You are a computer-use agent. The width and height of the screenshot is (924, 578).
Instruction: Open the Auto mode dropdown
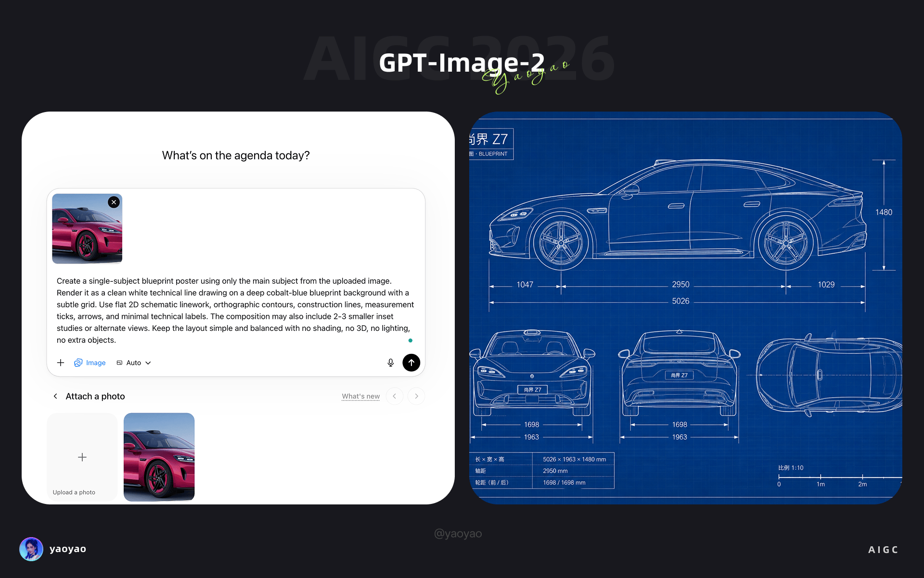(134, 363)
